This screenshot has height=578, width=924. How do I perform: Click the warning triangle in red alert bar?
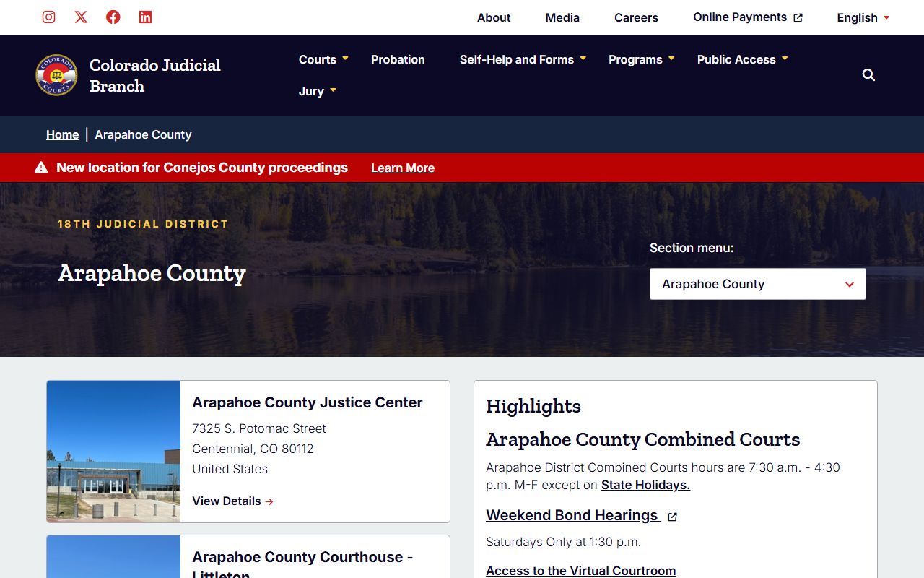point(41,168)
